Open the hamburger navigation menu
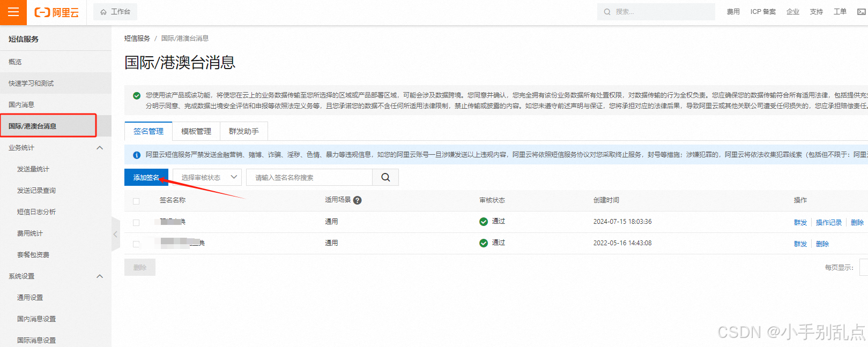This screenshot has height=347, width=868. click(13, 12)
